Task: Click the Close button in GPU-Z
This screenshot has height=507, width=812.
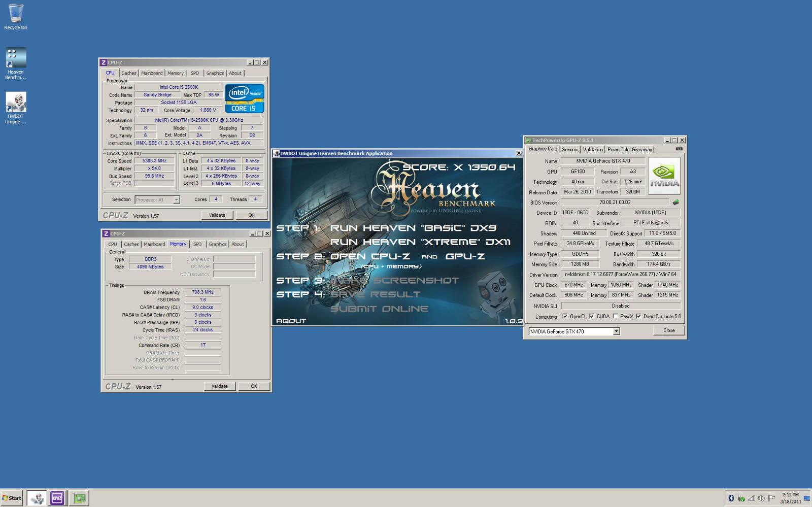Action: pos(669,330)
